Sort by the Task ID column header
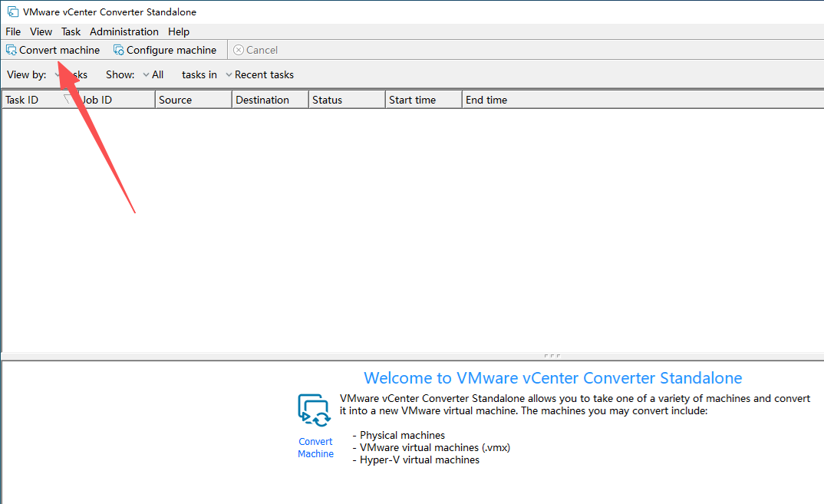824x504 pixels. 21,100
